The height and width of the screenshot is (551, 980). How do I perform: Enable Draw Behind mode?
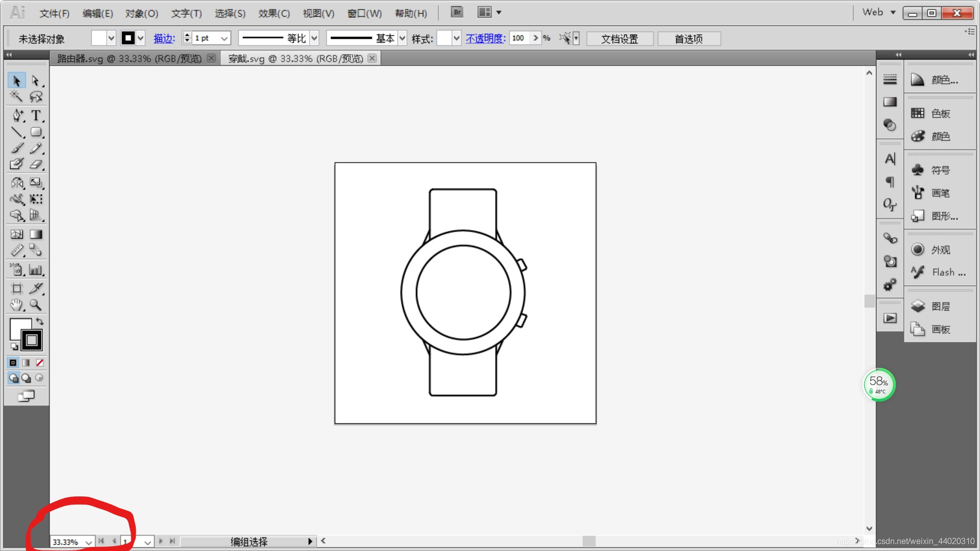click(26, 378)
